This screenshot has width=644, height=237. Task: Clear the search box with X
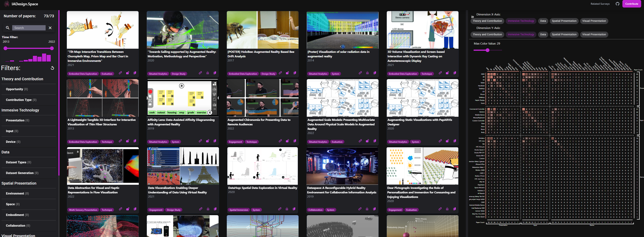click(x=50, y=28)
